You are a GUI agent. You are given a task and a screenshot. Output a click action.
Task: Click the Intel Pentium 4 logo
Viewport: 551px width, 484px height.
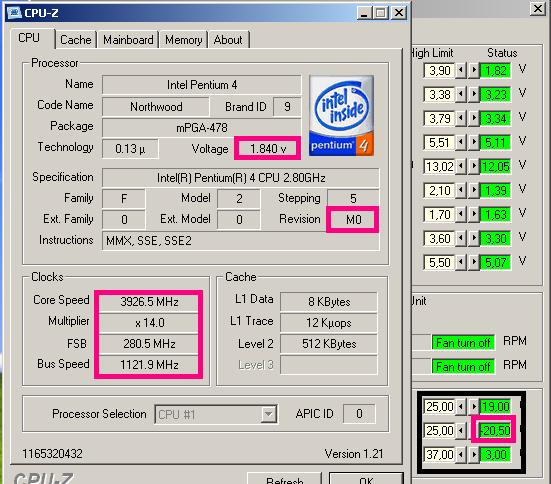click(341, 116)
